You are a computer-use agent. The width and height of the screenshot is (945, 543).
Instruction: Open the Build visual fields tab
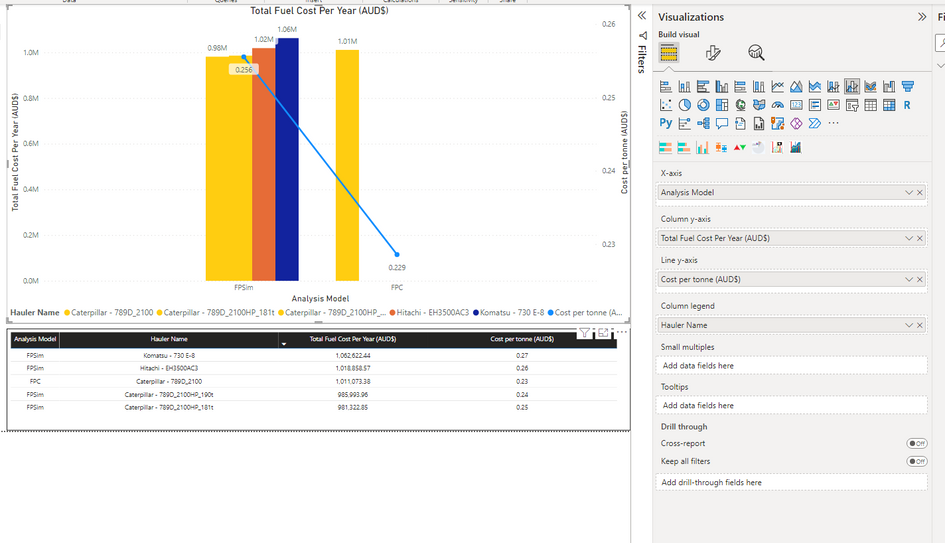point(668,53)
